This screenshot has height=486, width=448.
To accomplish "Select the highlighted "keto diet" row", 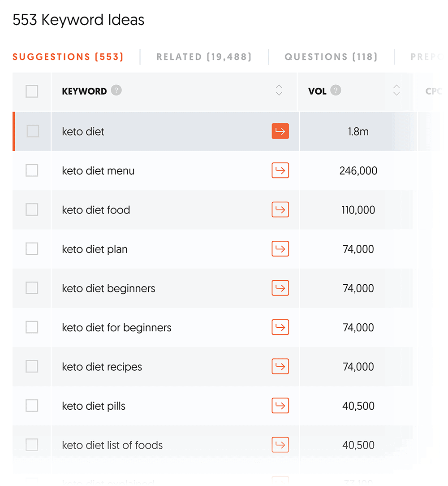I will click(x=157, y=131).
